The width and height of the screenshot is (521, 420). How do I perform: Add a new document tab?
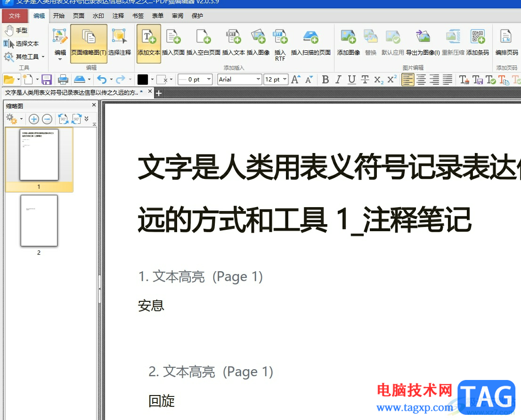pos(159,93)
